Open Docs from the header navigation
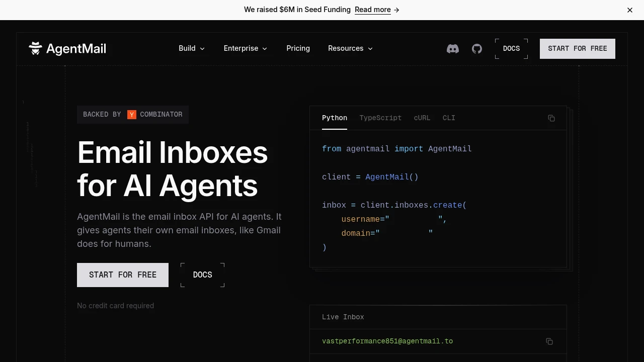This screenshot has width=644, height=362. 511,49
